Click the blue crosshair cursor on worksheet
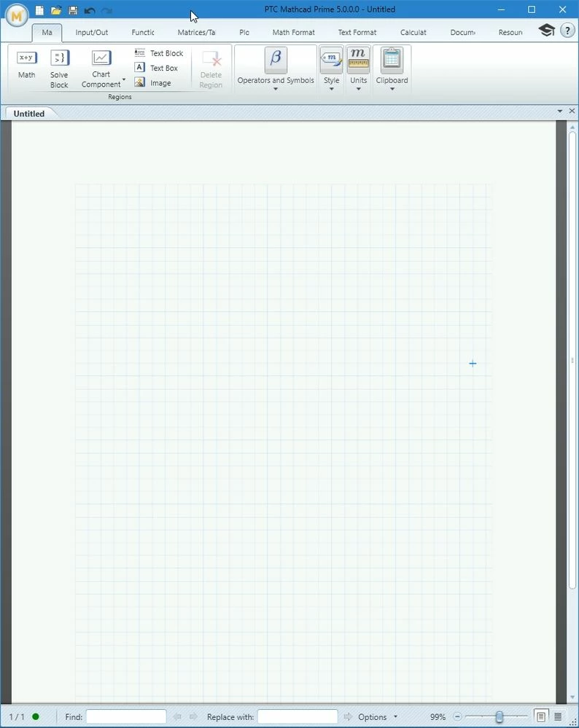 point(473,364)
